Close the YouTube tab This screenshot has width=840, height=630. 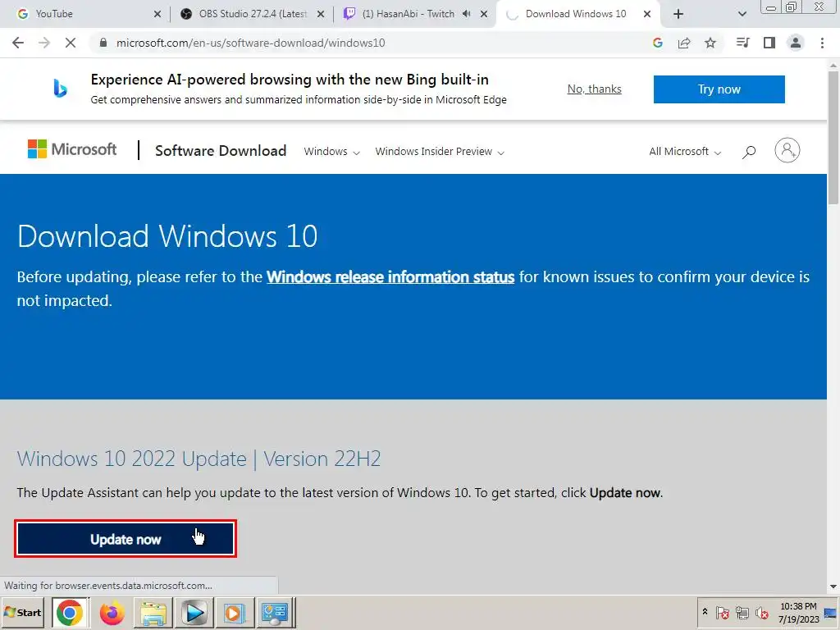point(157,15)
